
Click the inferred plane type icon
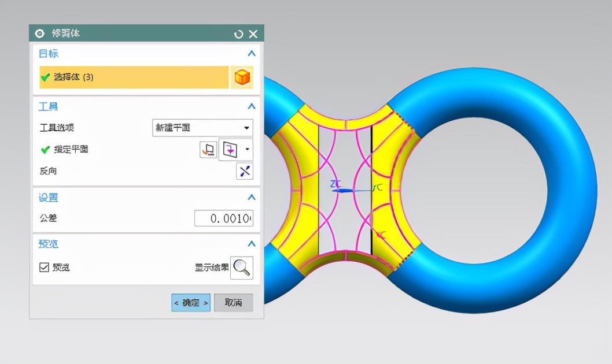230,150
